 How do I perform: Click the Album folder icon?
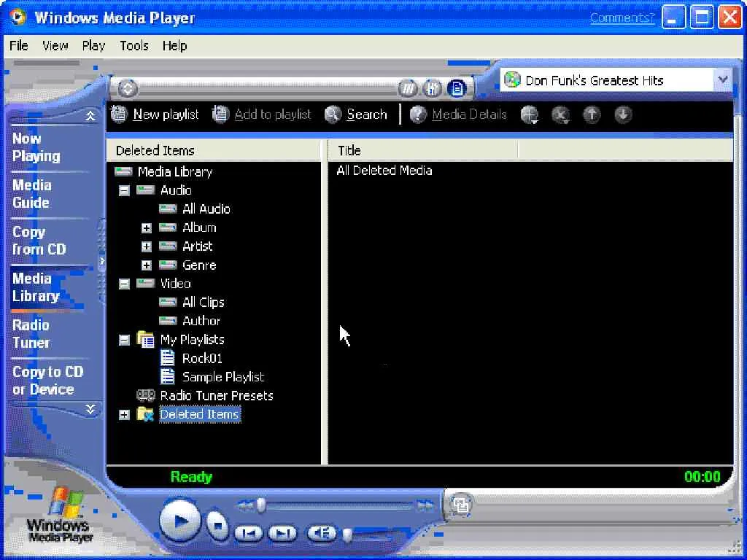pos(168,227)
